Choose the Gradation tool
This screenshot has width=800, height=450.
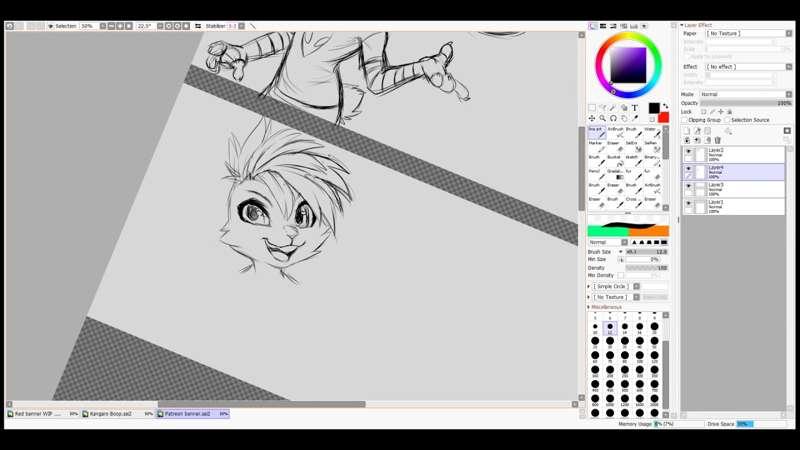615,174
